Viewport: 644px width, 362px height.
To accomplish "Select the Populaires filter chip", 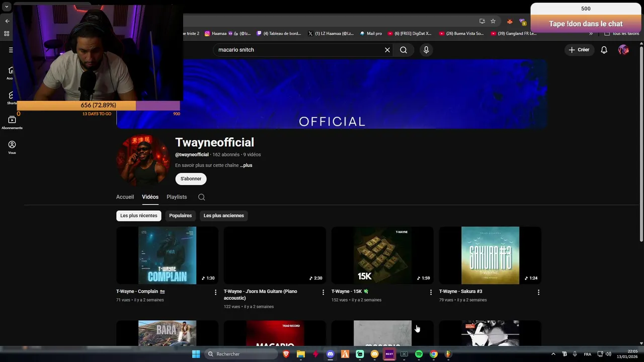I will click(181, 216).
